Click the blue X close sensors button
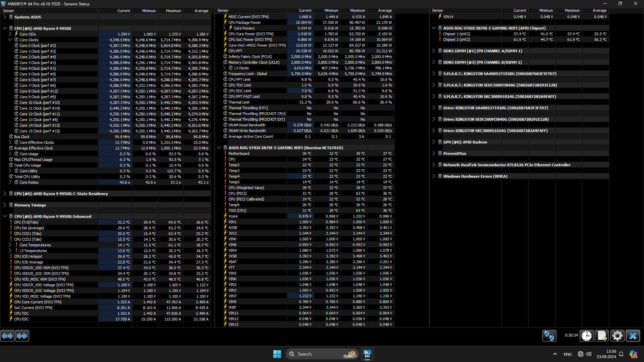 (633, 336)
